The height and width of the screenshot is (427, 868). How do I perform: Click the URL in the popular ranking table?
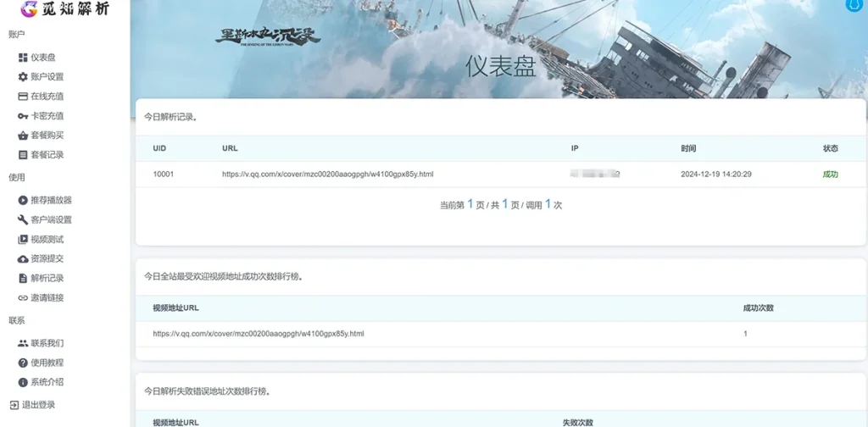[259, 334]
